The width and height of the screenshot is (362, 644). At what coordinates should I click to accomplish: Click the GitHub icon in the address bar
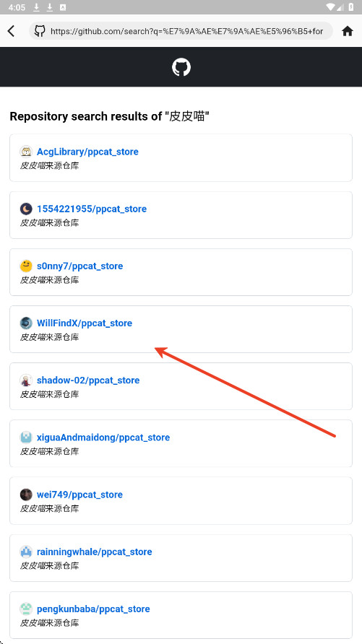(40, 31)
